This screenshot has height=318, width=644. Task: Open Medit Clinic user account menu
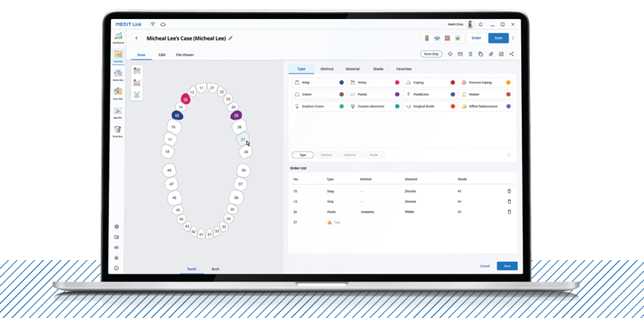[x=470, y=25]
